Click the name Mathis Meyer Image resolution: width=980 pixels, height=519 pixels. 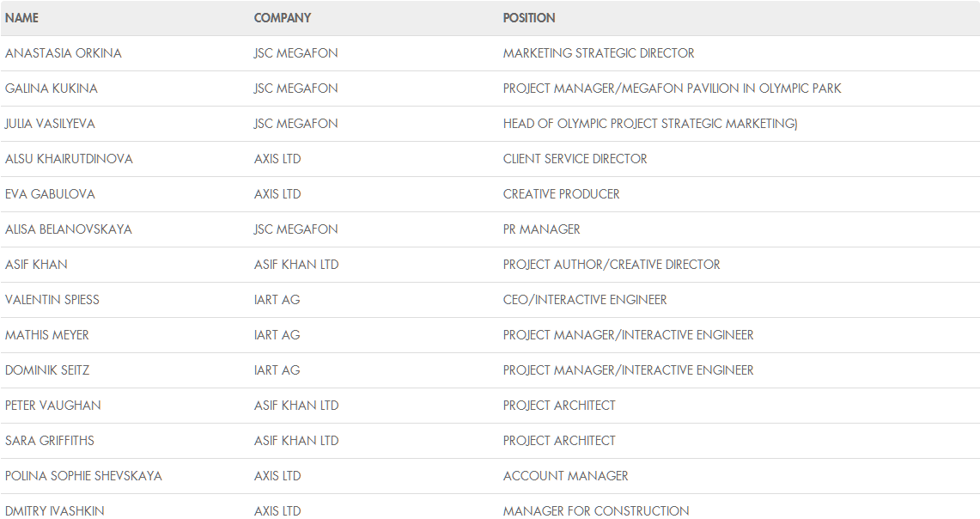[47, 335]
